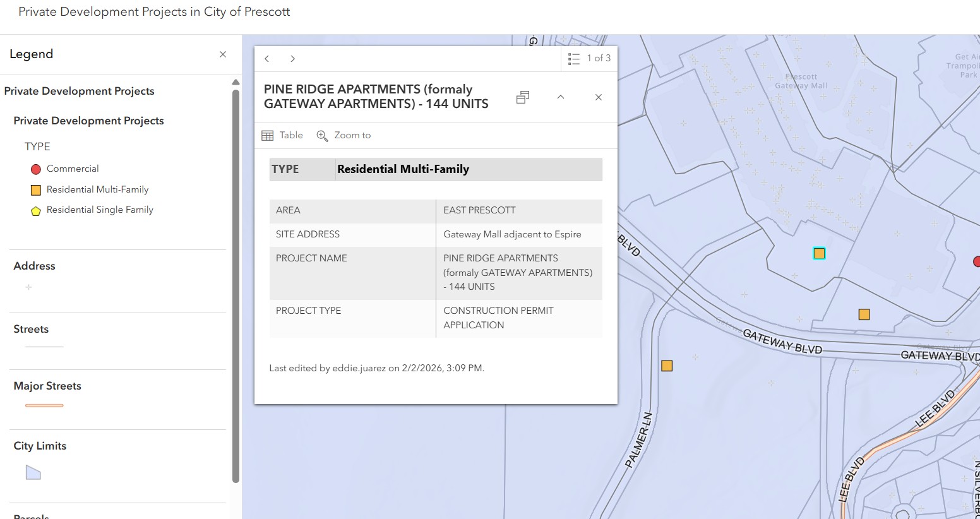The width and height of the screenshot is (980, 519).
Task: Click the orange project marker near Palmer Ln
Action: point(667,365)
